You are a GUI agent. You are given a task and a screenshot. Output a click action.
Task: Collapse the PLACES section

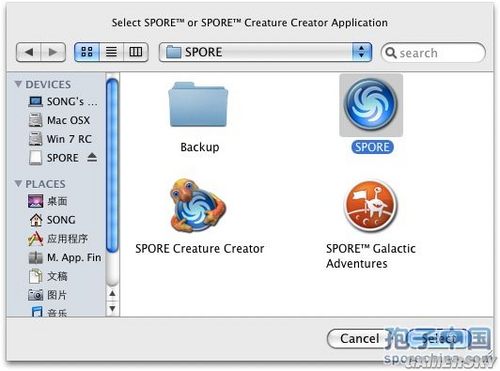(18, 184)
